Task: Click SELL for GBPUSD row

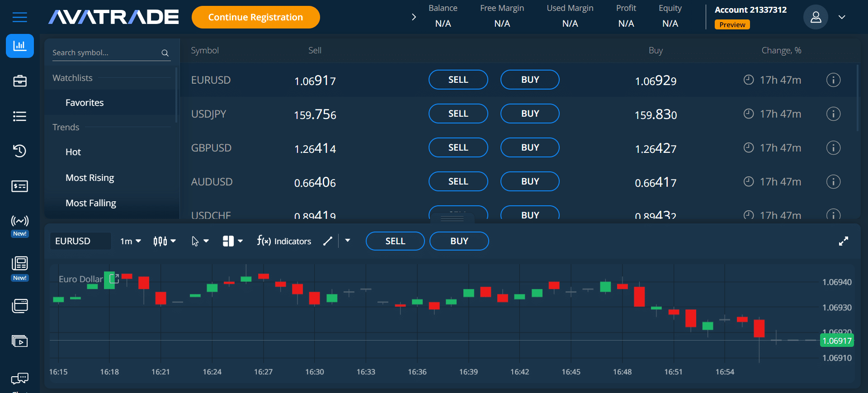Action: 458,147
